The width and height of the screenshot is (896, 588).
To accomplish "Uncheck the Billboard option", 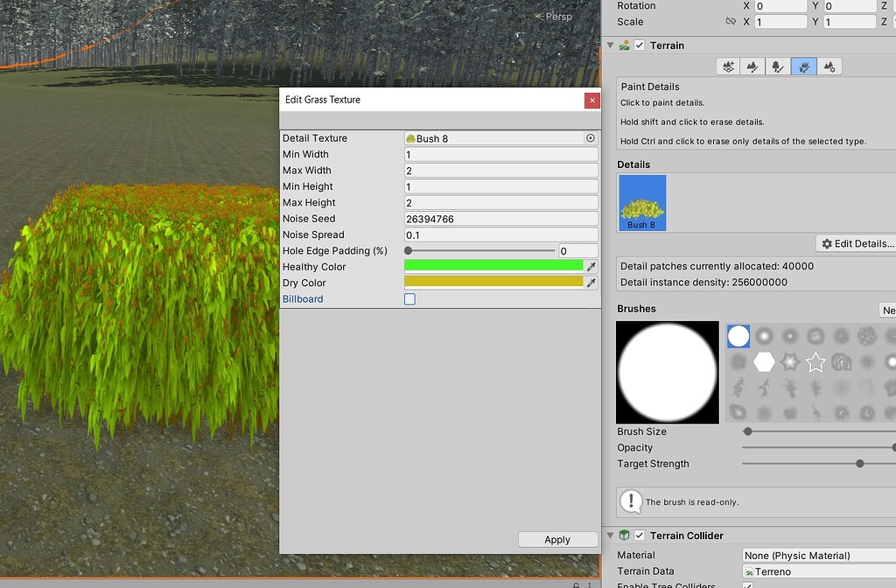I will 409,298.
